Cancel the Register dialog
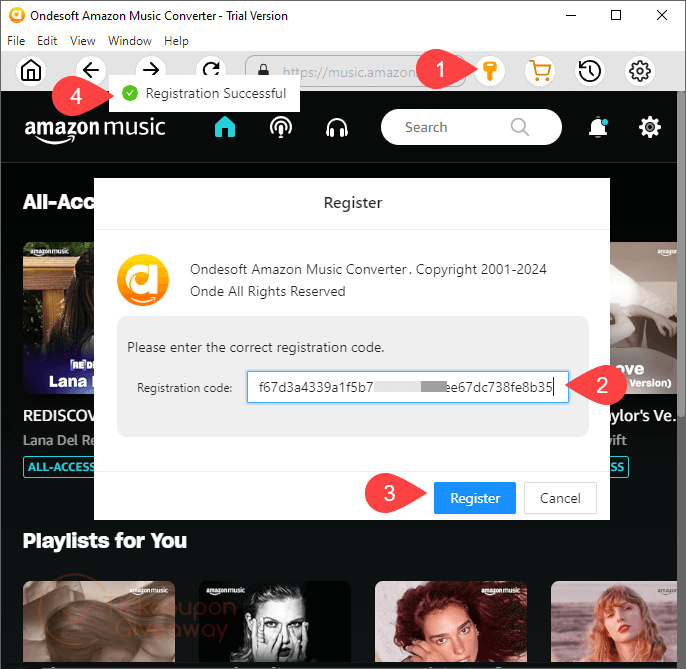 click(560, 498)
